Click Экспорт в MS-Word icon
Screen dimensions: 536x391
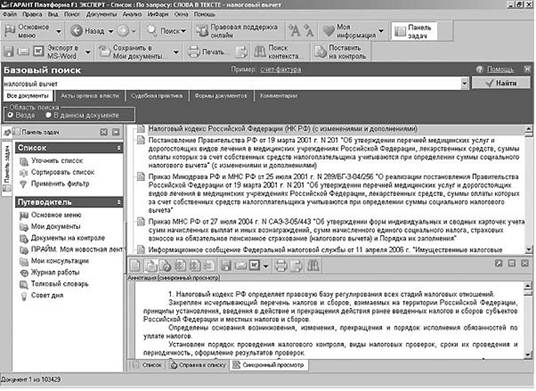[39, 52]
